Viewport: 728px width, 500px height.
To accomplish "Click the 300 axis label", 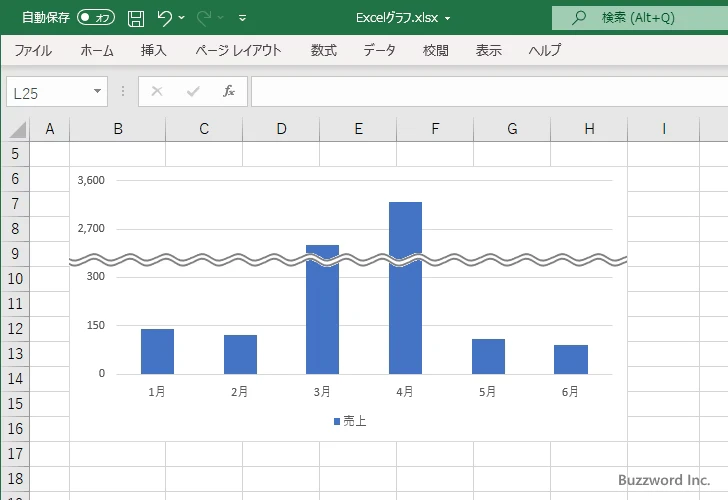I will (96, 276).
